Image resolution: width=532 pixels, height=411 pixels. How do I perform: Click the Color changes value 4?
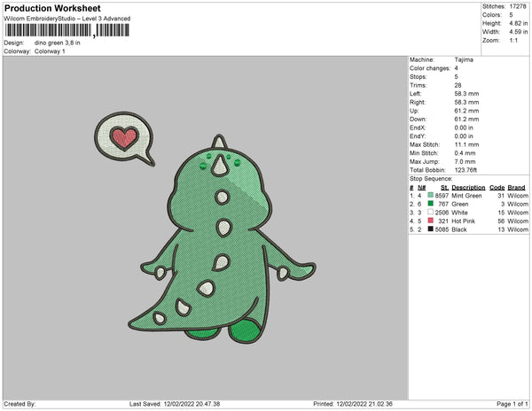pyautogui.click(x=457, y=68)
